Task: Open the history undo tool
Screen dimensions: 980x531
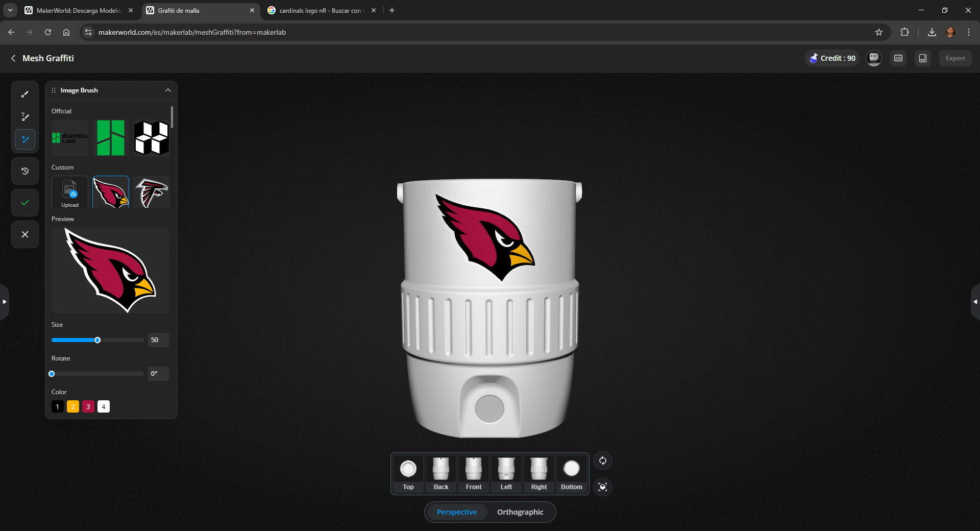Action: click(25, 171)
